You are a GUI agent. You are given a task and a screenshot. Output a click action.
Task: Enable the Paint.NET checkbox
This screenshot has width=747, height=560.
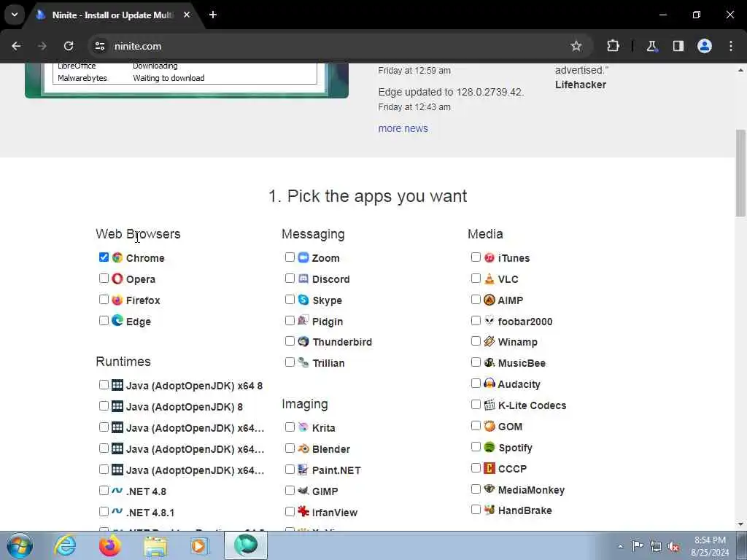pos(290,470)
